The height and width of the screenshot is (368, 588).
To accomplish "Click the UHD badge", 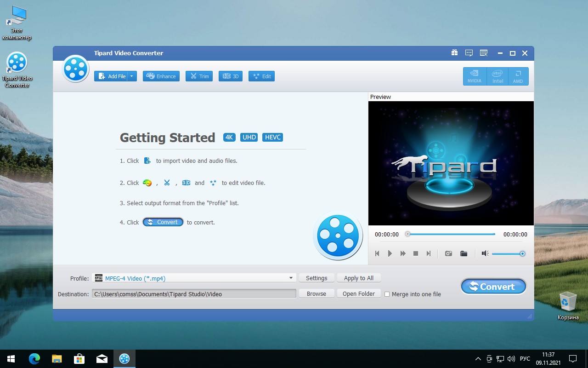I will pyautogui.click(x=249, y=137).
